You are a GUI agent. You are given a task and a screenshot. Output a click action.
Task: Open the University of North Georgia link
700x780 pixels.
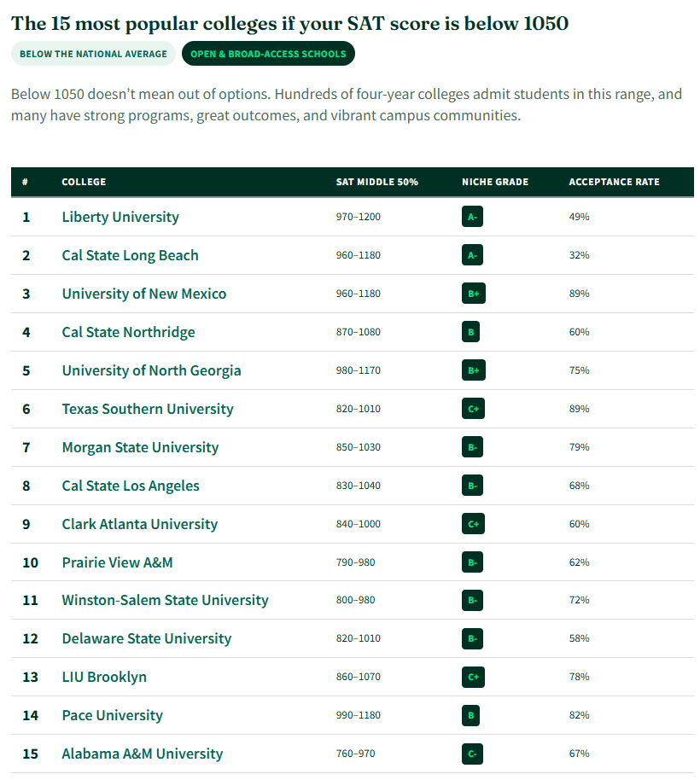pos(151,370)
